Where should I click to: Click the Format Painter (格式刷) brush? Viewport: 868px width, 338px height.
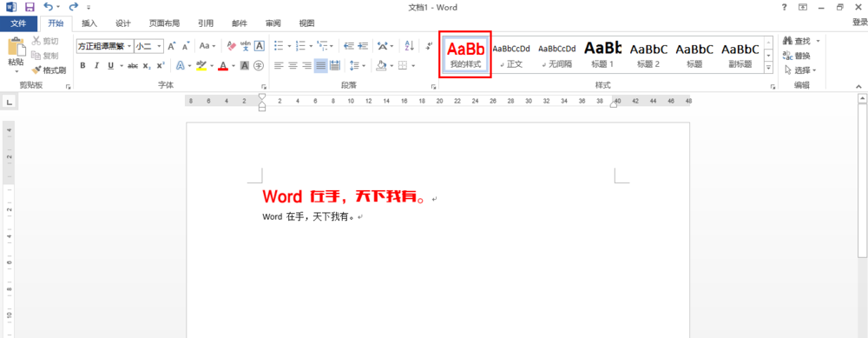point(49,70)
